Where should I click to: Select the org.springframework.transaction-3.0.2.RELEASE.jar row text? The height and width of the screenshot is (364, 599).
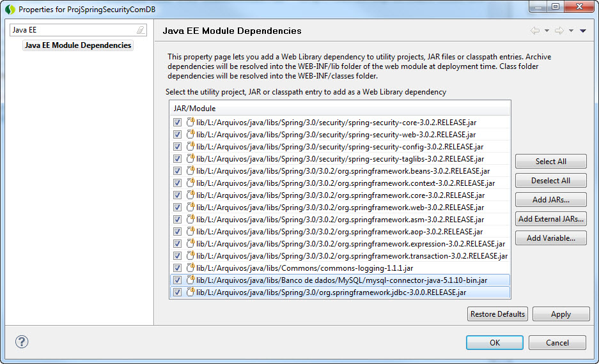tap(352, 256)
